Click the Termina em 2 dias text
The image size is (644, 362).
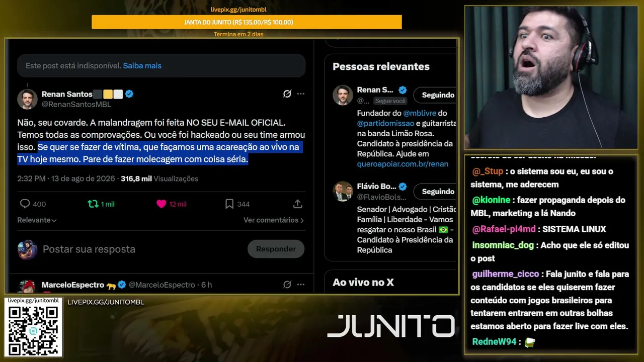[x=238, y=34]
